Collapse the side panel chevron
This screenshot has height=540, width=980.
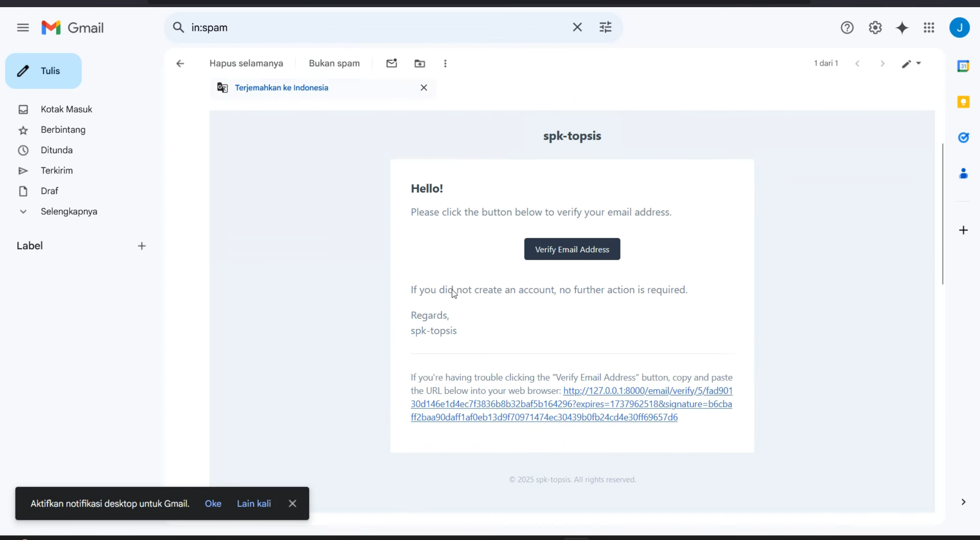pyautogui.click(x=963, y=502)
